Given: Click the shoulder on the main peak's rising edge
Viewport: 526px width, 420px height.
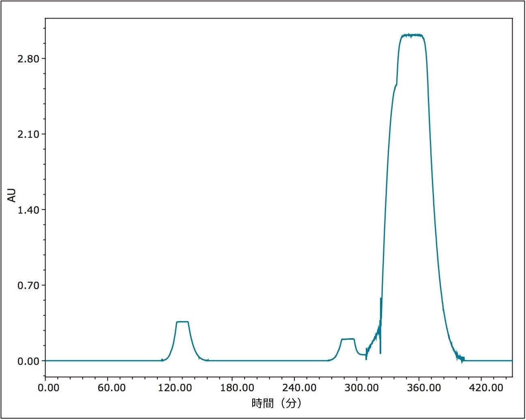Looking at the screenshot, I should coord(396,85).
